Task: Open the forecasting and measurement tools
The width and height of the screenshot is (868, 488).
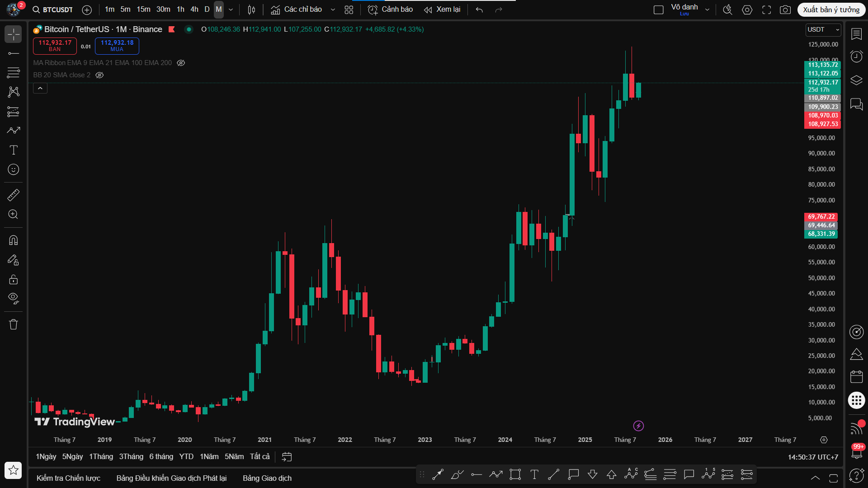Action: pos(14,111)
